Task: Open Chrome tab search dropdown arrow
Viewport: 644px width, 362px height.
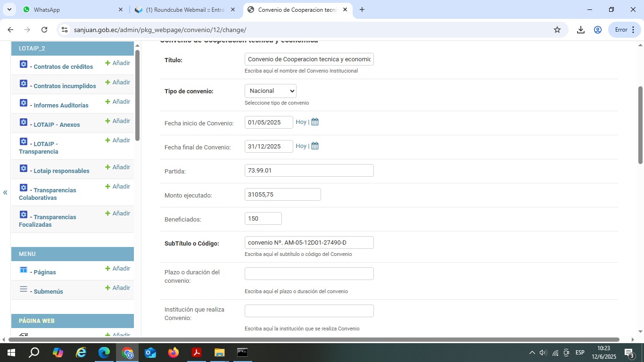Action: coord(10,9)
